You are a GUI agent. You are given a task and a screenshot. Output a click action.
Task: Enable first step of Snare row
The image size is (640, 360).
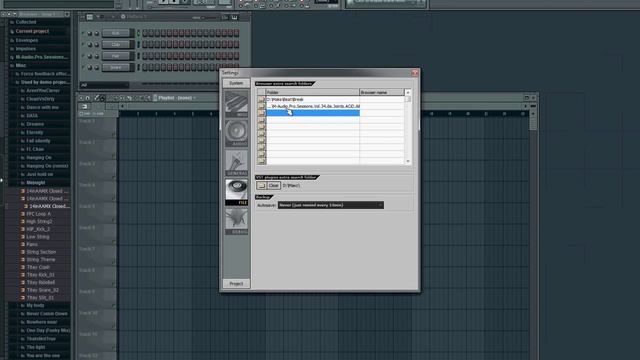(145, 67)
